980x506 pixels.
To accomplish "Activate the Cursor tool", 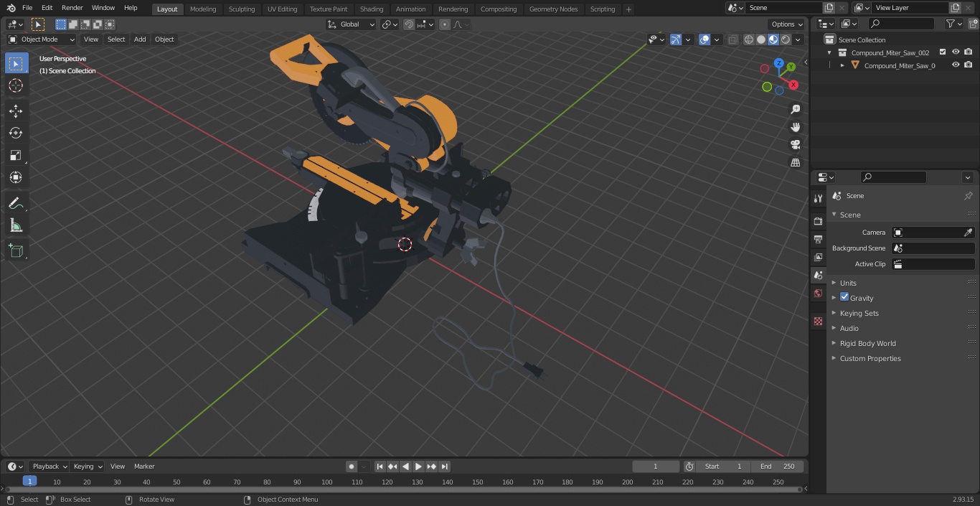I will 16,85.
